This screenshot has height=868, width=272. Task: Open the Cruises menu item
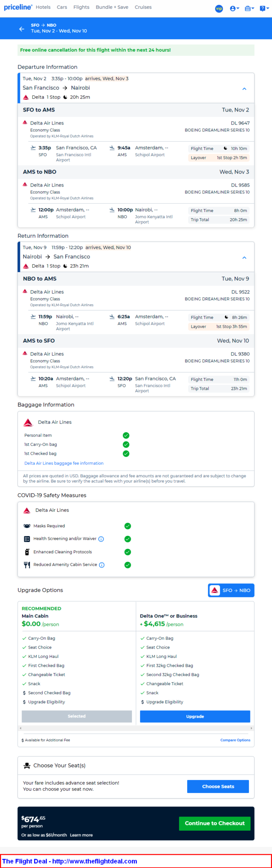coord(143,7)
